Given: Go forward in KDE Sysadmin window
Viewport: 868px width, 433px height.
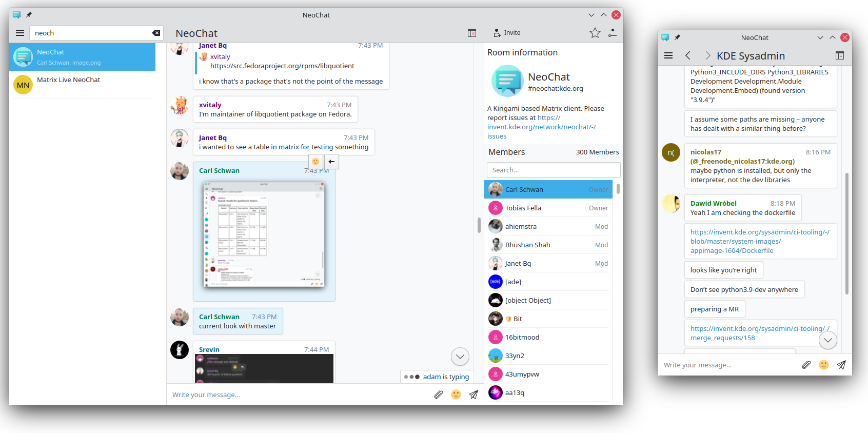Looking at the screenshot, I should click(707, 55).
